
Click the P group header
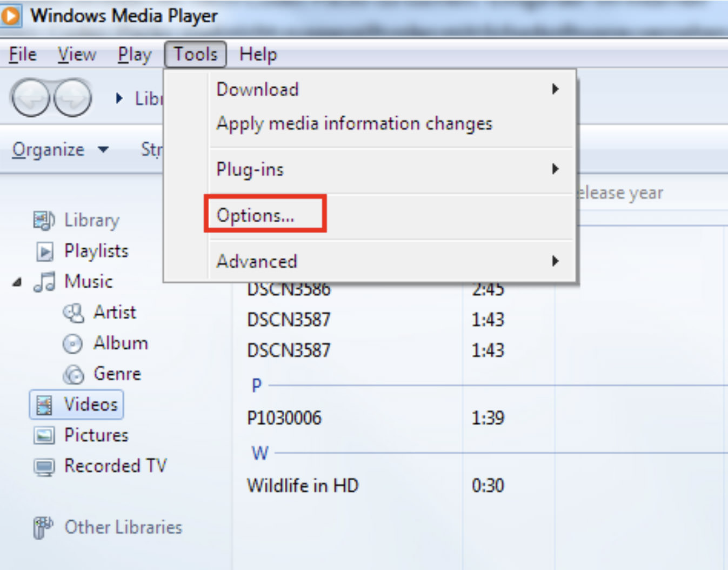(x=257, y=386)
